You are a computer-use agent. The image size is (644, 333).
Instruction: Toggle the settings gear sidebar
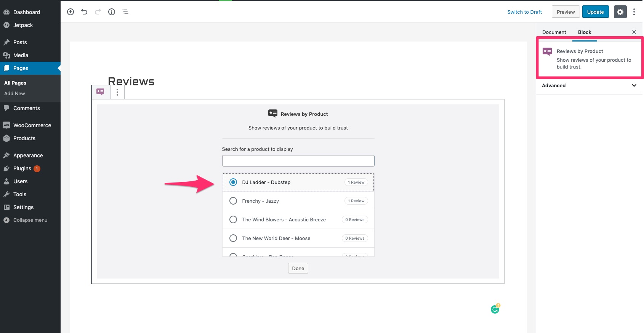point(620,12)
